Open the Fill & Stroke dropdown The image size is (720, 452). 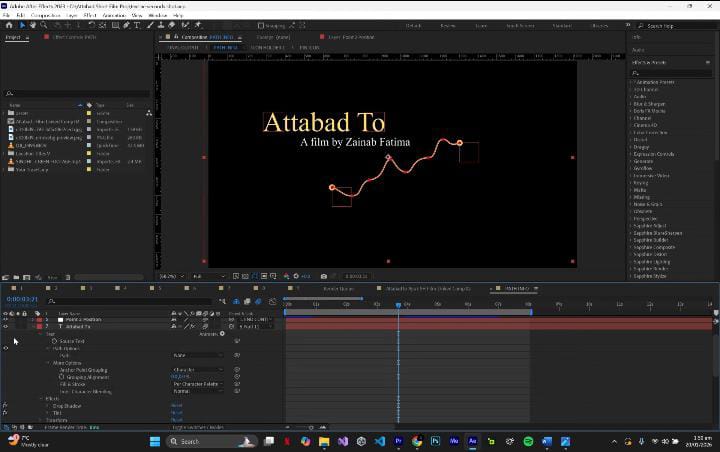click(197, 384)
